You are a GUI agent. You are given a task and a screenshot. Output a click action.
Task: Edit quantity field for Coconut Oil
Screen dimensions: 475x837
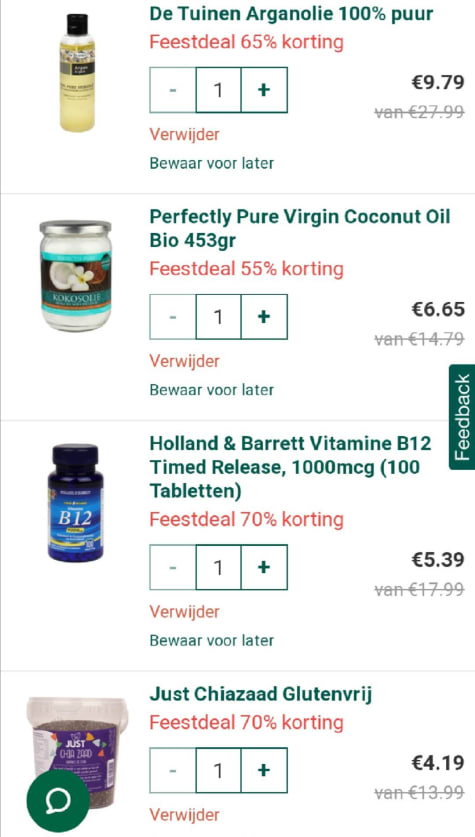[218, 317]
